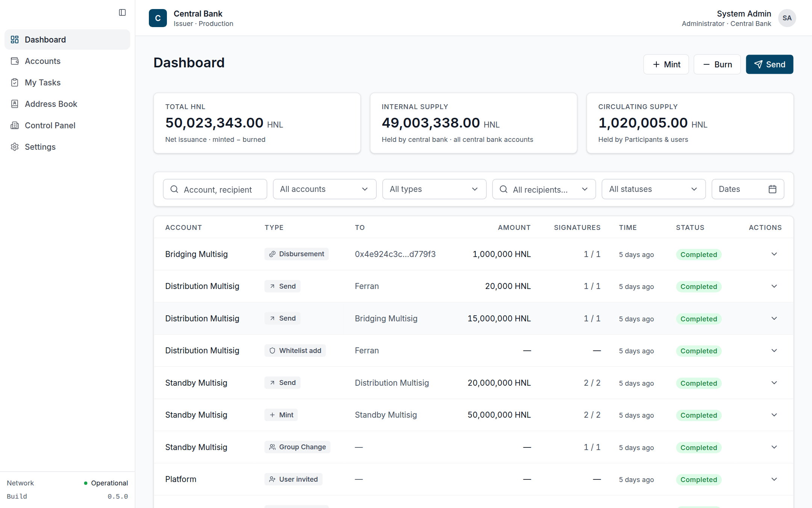Viewport: 812px width, 508px height.
Task: Click the Send badge in the 20,000,000 HNL row
Action: [283, 383]
